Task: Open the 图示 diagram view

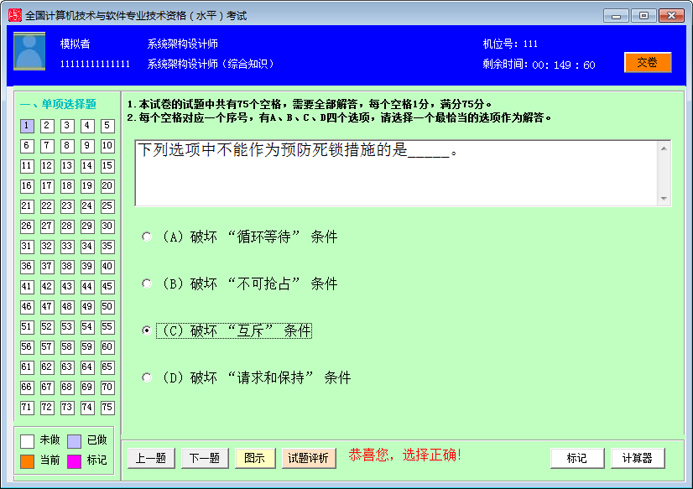Action: pyautogui.click(x=255, y=458)
